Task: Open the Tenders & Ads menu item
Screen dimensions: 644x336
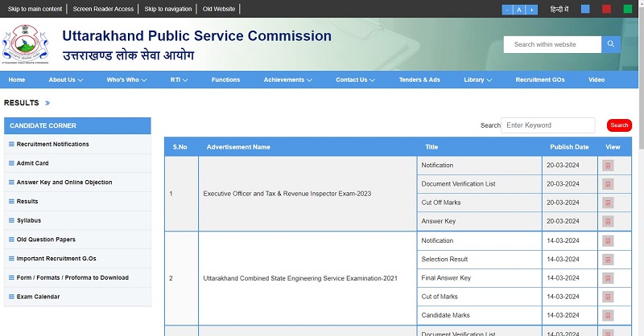Action: (x=419, y=80)
